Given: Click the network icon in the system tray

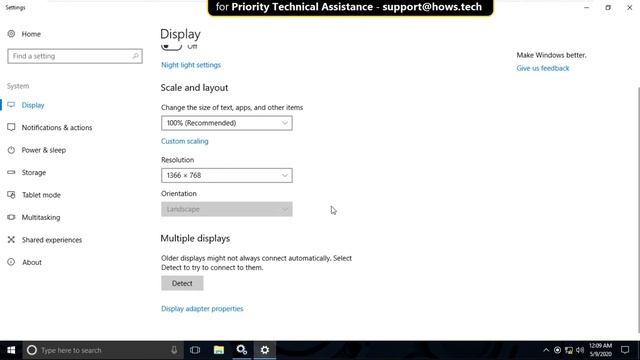Looking at the screenshot, I should 569,350.
